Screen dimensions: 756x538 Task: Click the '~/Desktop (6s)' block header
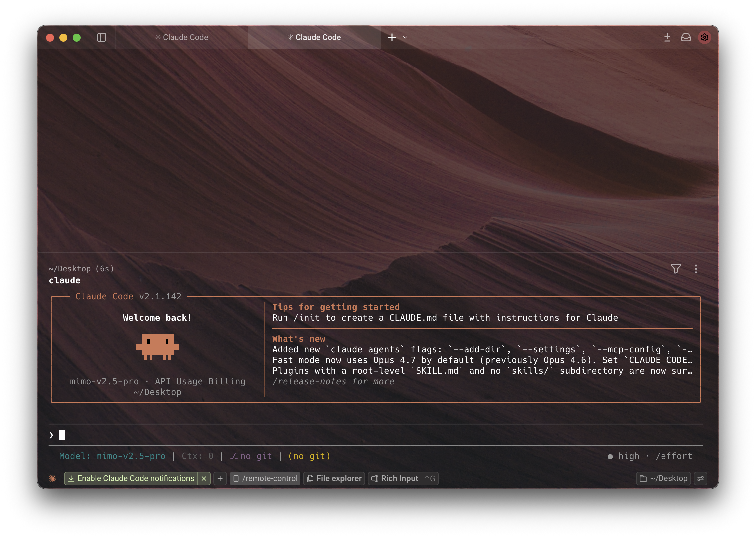click(x=81, y=269)
